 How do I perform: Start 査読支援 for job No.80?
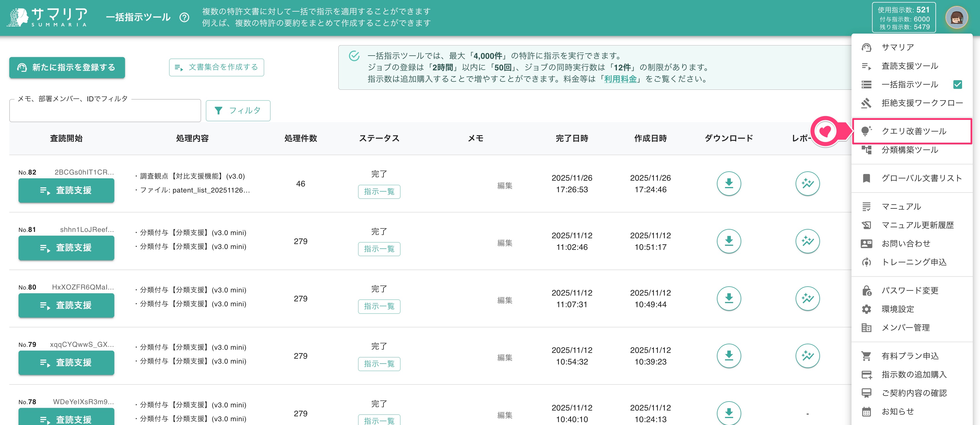pos(66,305)
